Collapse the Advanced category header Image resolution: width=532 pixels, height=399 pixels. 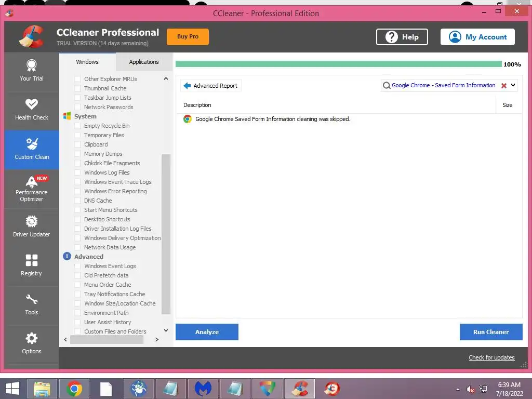(x=88, y=257)
